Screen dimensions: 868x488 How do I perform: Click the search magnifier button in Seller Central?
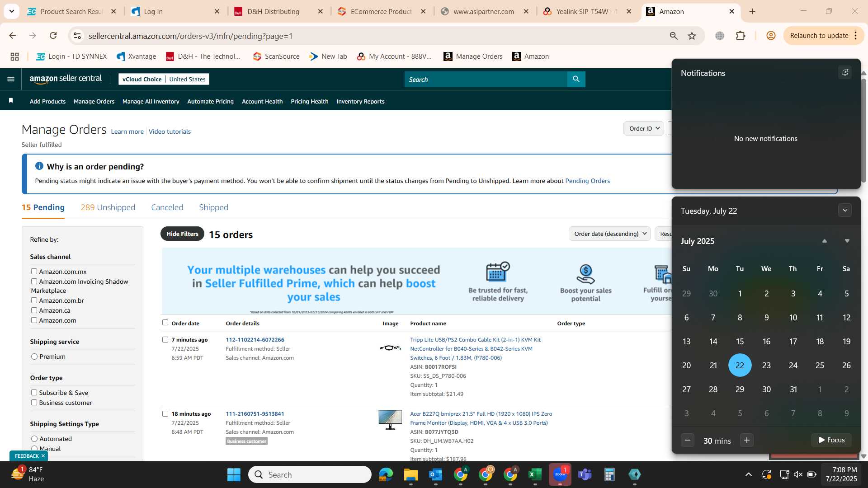pyautogui.click(x=576, y=79)
